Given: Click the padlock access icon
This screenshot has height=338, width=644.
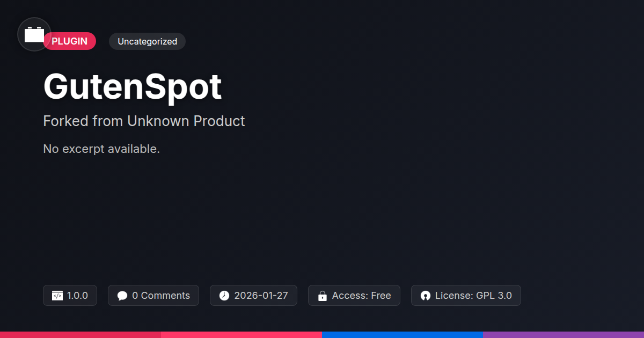Looking at the screenshot, I should pos(323,296).
